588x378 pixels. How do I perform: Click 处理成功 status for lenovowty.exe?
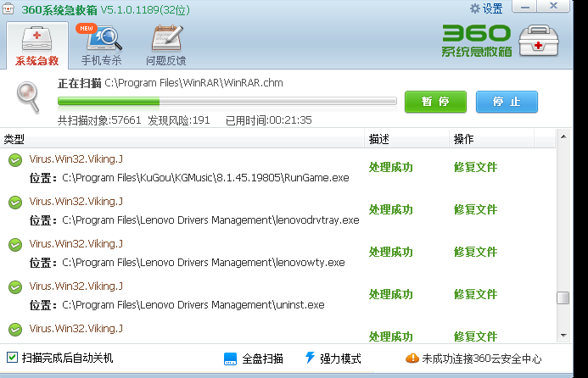click(x=391, y=252)
